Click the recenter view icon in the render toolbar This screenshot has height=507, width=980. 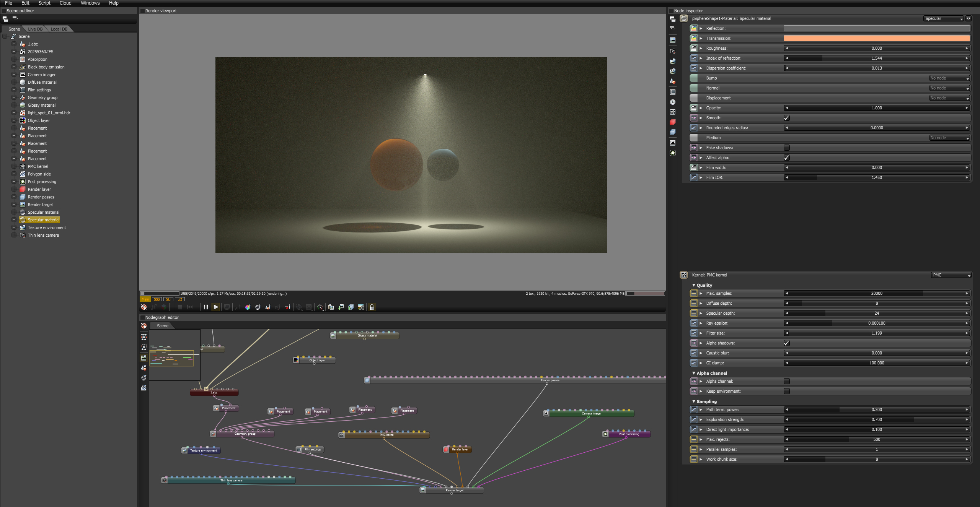[x=144, y=307]
